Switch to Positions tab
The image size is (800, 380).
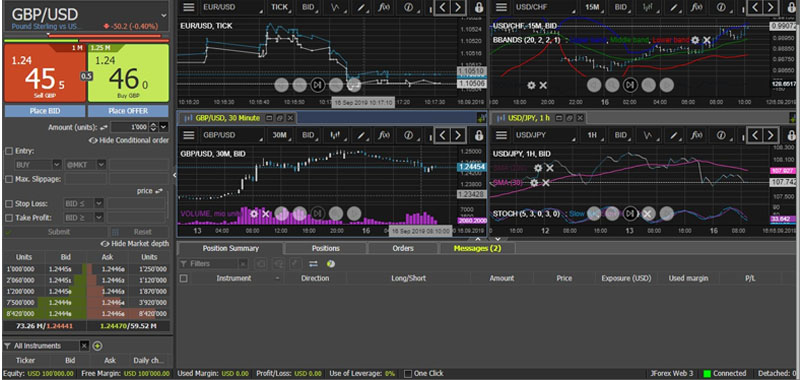pyautogui.click(x=326, y=248)
